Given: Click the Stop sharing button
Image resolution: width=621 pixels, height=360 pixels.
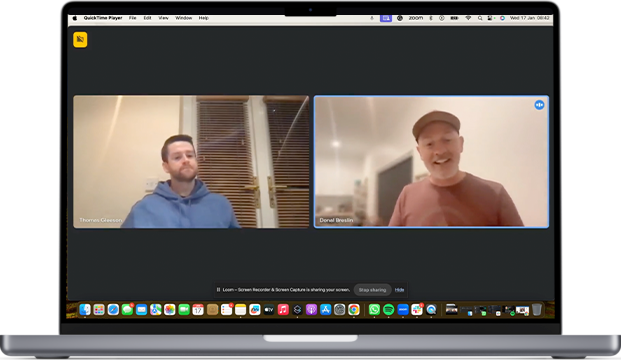Looking at the screenshot, I should [x=372, y=290].
